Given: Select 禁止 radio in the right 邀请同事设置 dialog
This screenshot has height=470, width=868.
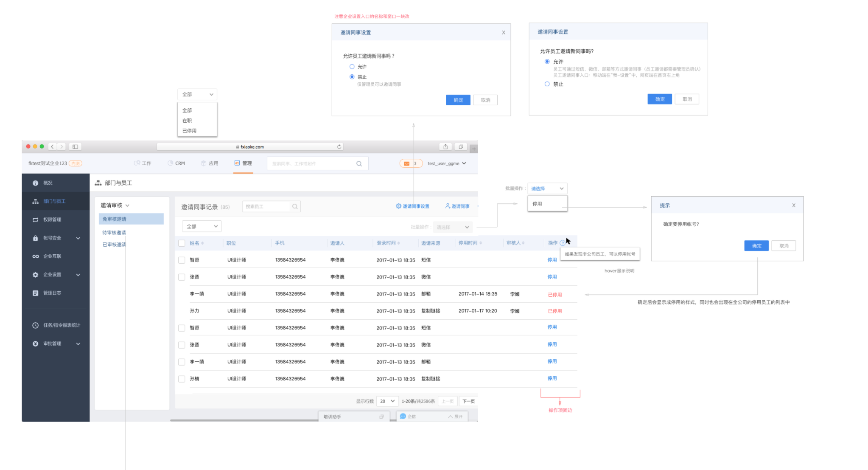Looking at the screenshot, I should [547, 84].
